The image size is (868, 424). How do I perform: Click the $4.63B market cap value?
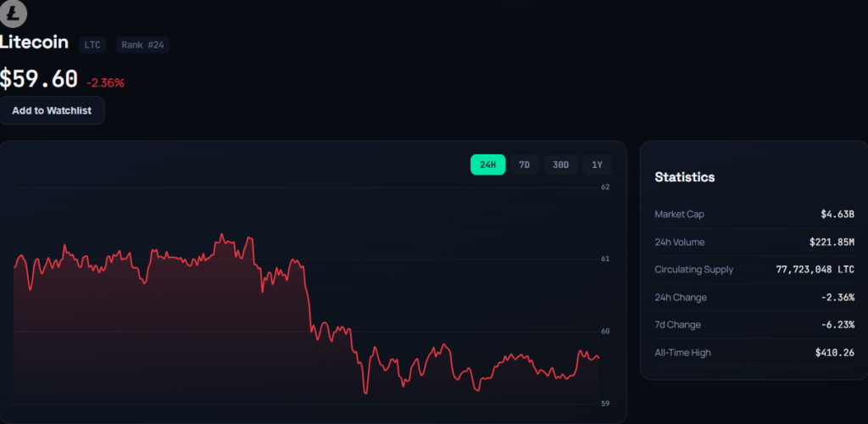click(x=837, y=215)
